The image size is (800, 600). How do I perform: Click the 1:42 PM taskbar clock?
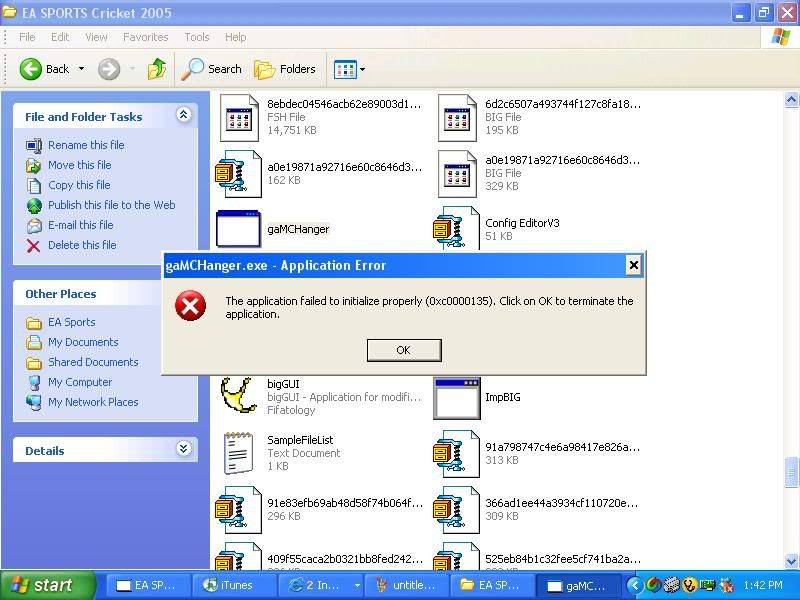coord(763,585)
